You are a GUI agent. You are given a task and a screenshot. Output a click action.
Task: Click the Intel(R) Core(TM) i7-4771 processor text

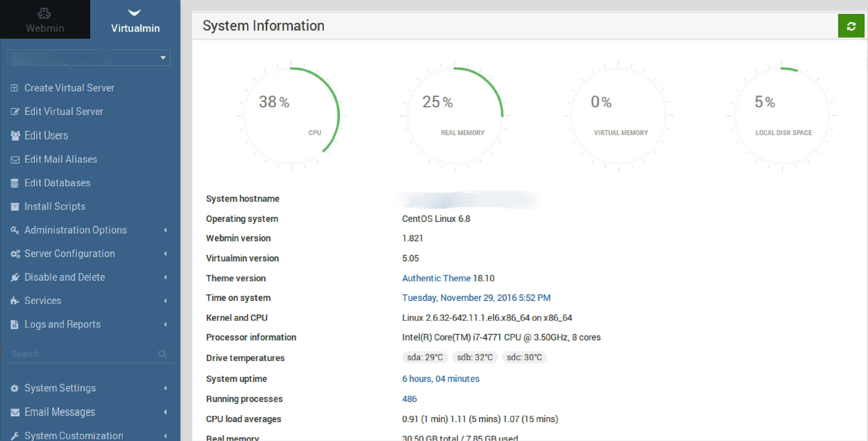[501, 337]
